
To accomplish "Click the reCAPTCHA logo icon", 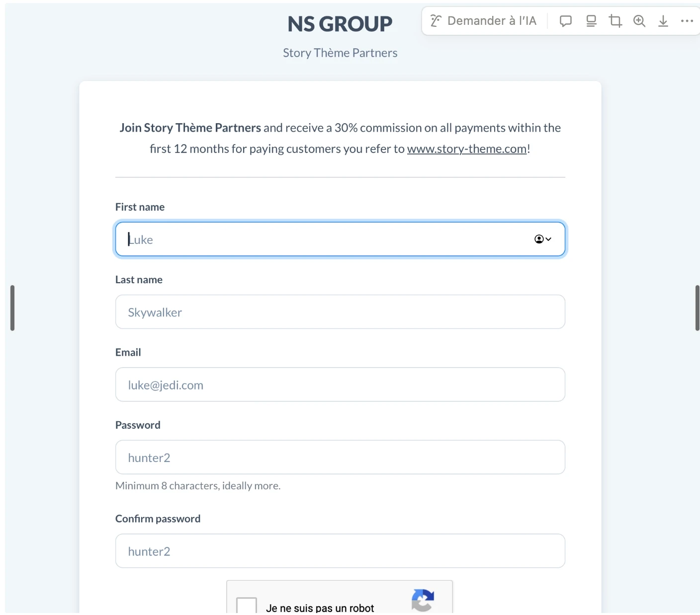I will point(423,600).
